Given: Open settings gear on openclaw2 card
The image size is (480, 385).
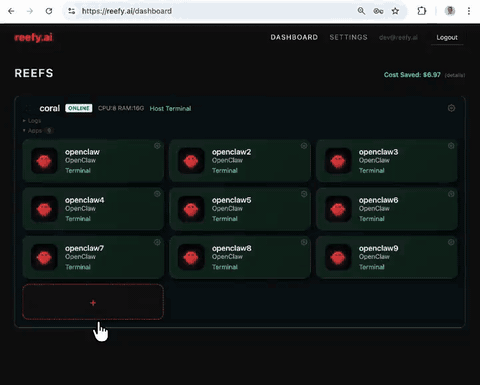Looking at the screenshot, I should pyautogui.click(x=304, y=146).
